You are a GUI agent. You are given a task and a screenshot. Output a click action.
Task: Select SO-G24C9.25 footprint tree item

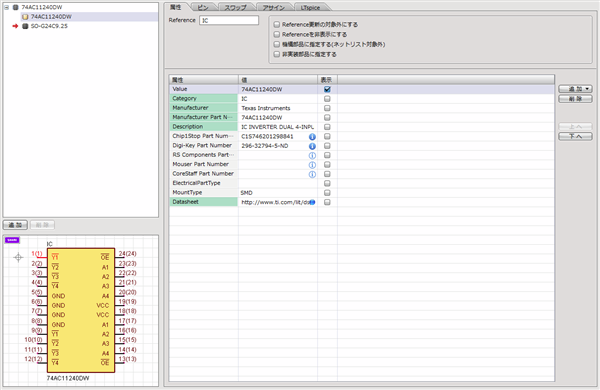(x=49, y=26)
